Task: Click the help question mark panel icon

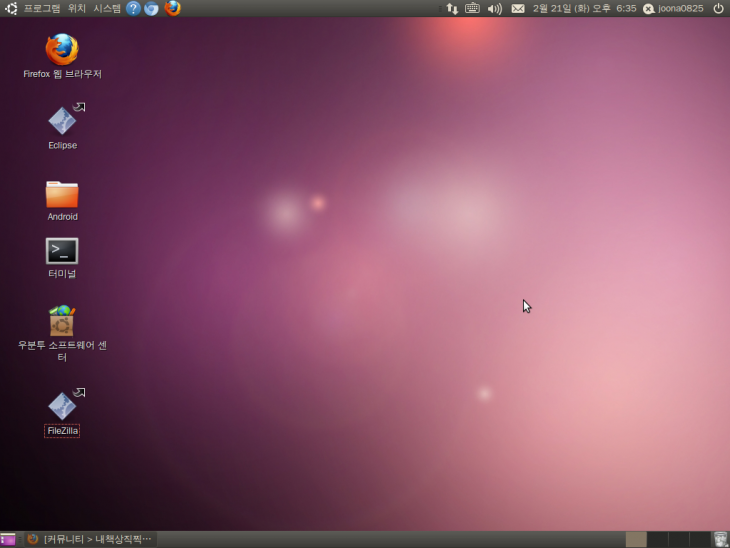Action: pos(133,8)
